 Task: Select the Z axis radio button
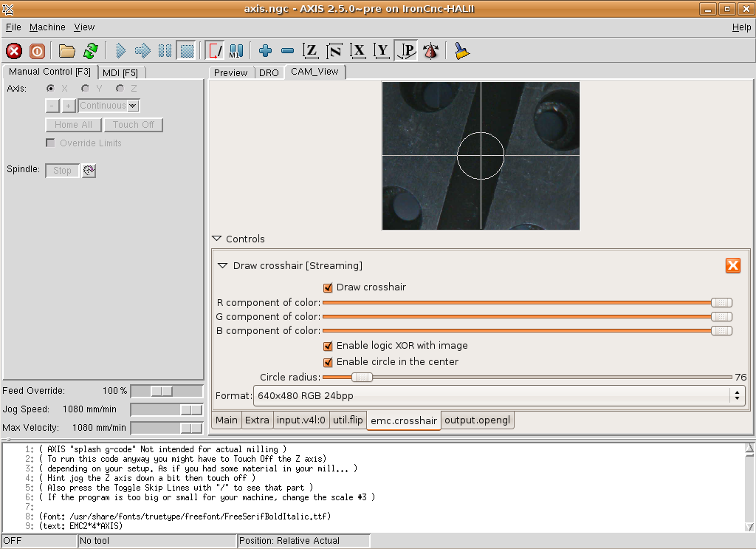click(x=120, y=88)
